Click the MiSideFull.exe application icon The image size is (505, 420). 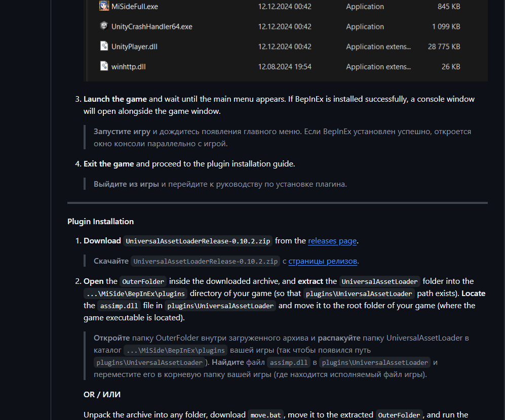click(104, 7)
